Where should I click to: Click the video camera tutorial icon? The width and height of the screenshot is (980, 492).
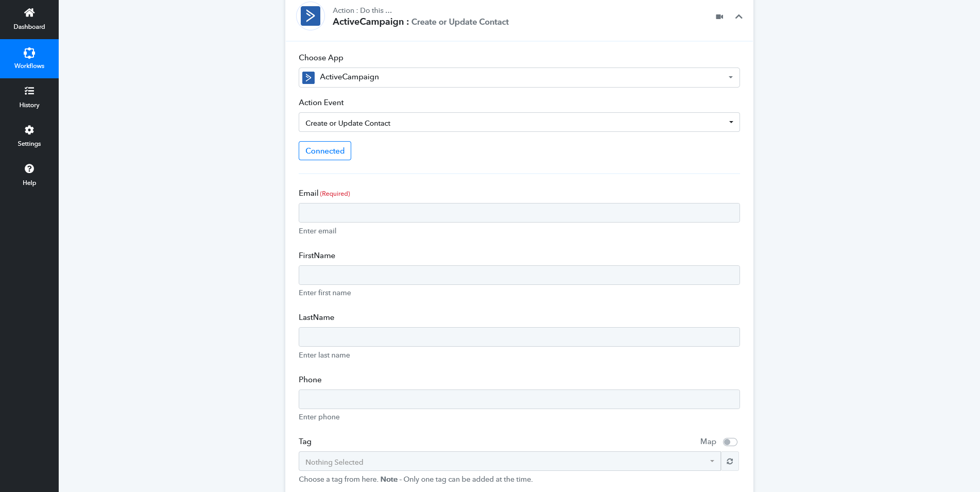coord(719,17)
